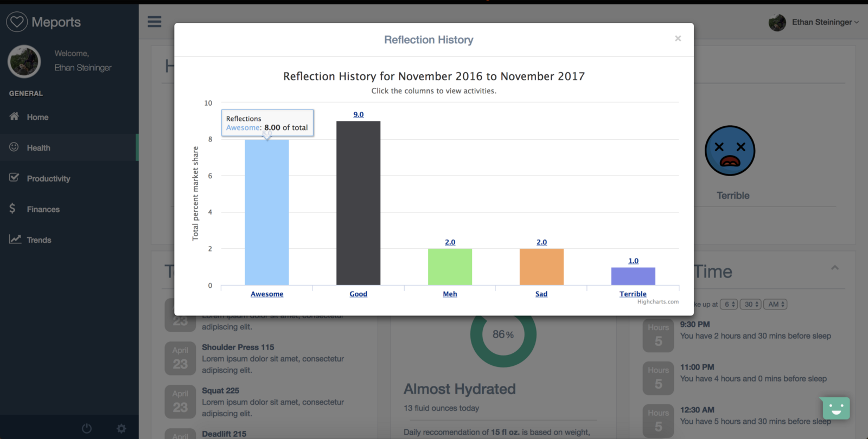
Task: Open the wake-up hour selector
Action: point(729,305)
